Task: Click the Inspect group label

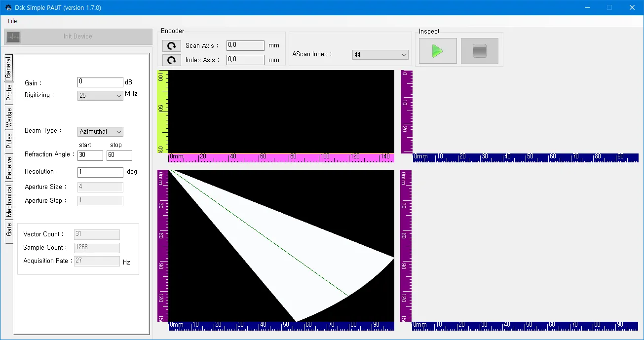Action: [x=429, y=32]
